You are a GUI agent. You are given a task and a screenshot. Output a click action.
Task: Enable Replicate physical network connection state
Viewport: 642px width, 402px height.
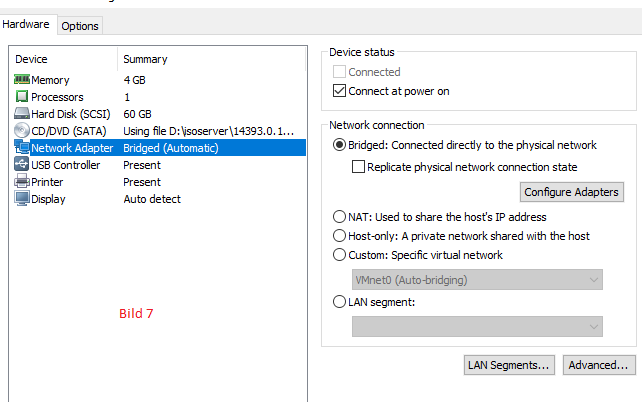point(360,167)
